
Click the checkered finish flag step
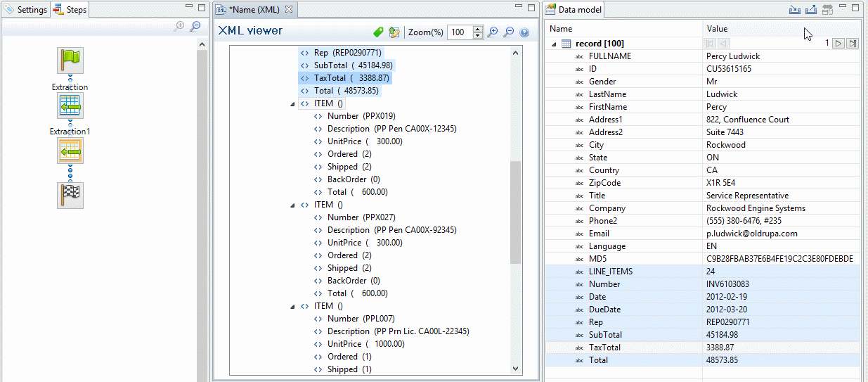tap(70, 195)
